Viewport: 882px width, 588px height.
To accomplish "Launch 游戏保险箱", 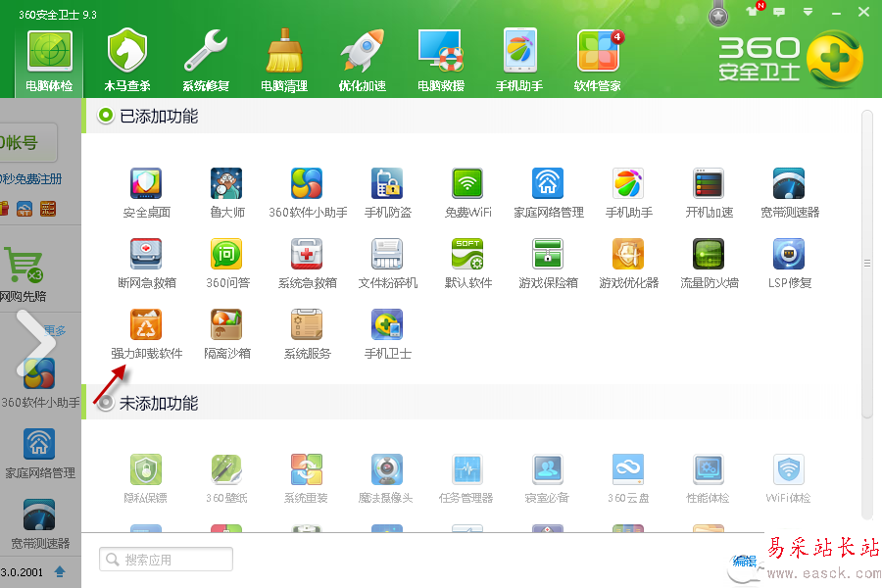I will pyautogui.click(x=549, y=264).
